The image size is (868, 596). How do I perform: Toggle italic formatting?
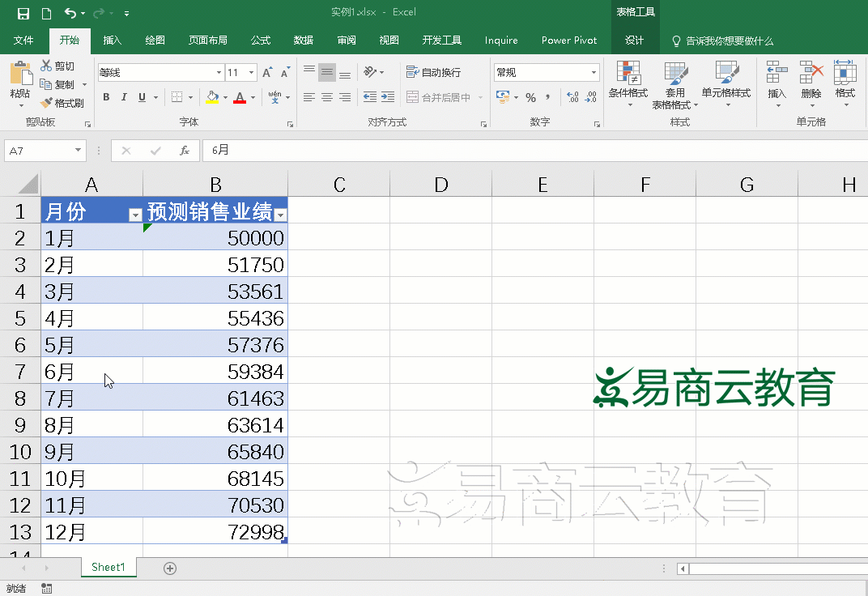tap(124, 97)
